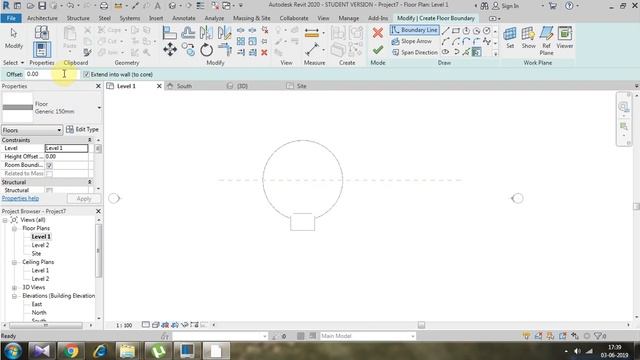640x360 pixels.
Task: Click the 1 : 100 view scale
Action: pyautogui.click(x=124, y=325)
